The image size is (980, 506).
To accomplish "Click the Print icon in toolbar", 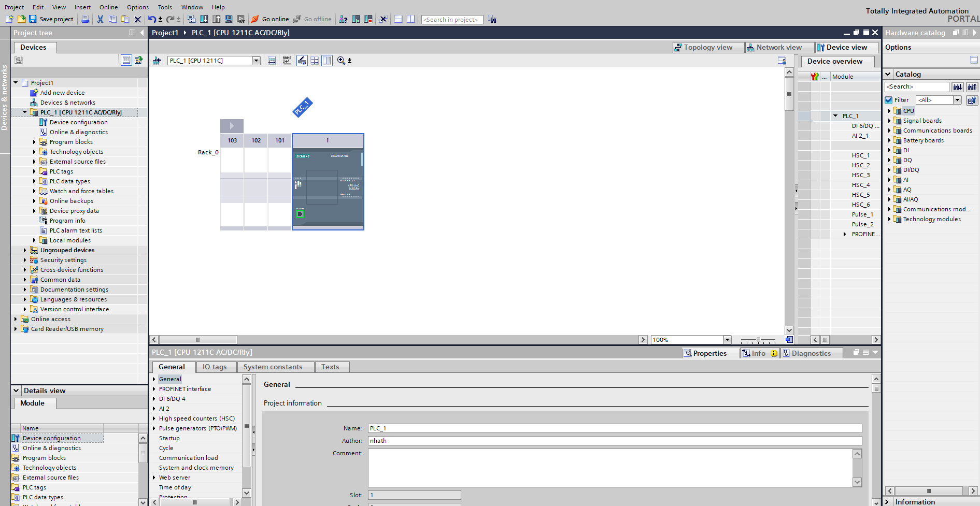I will tap(86, 19).
